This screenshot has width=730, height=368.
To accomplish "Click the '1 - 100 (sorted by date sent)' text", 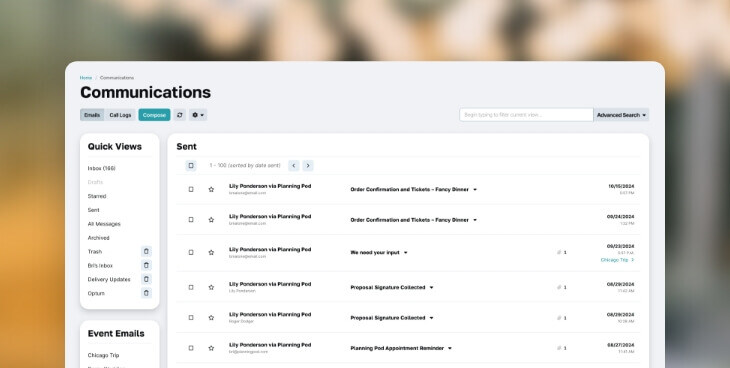I will [x=245, y=165].
